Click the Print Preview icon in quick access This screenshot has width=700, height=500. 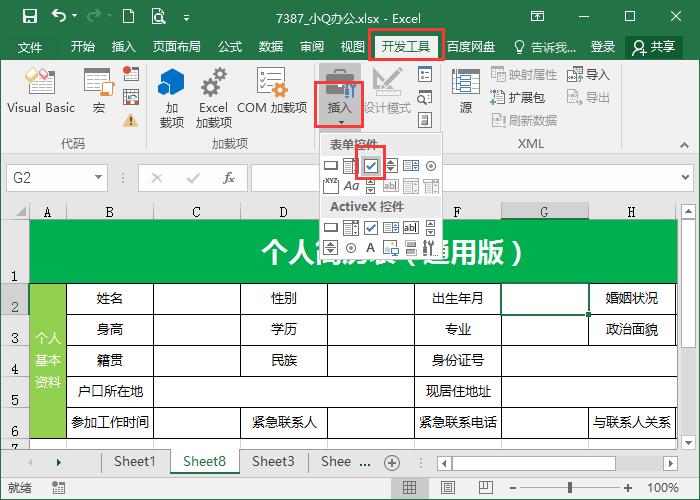(158, 17)
